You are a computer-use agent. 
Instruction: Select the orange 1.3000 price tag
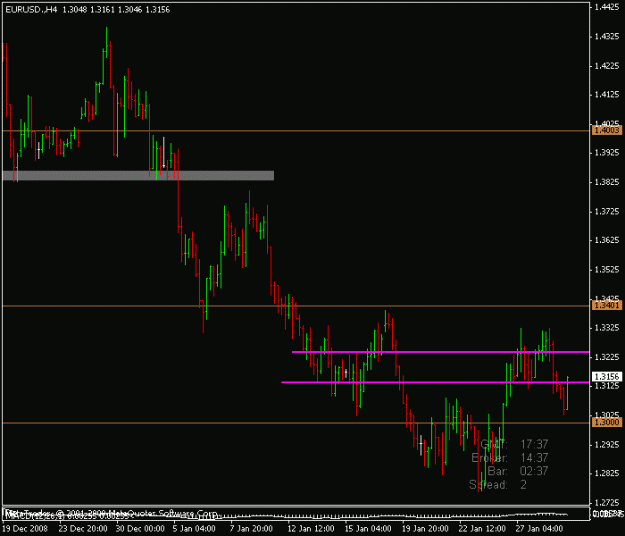(607, 422)
